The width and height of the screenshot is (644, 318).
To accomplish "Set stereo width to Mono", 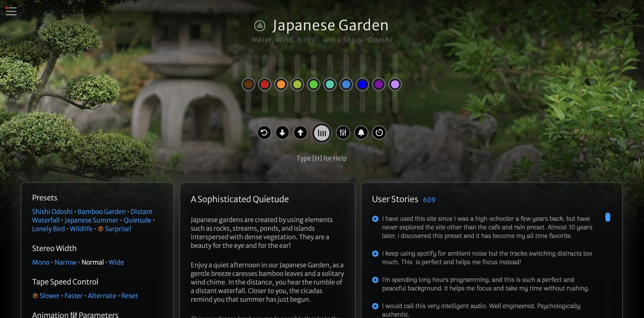I will [41, 262].
